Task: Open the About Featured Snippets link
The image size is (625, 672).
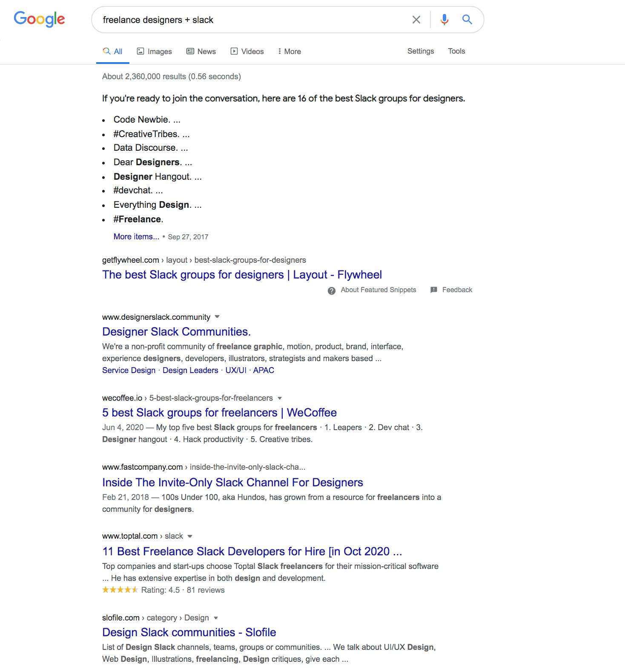Action: click(x=378, y=290)
